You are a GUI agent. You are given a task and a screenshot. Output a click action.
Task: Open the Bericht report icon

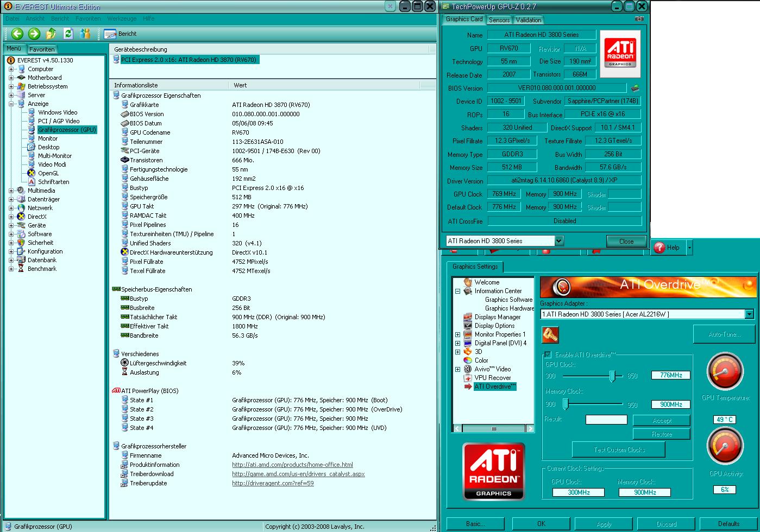tap(110, 34)
